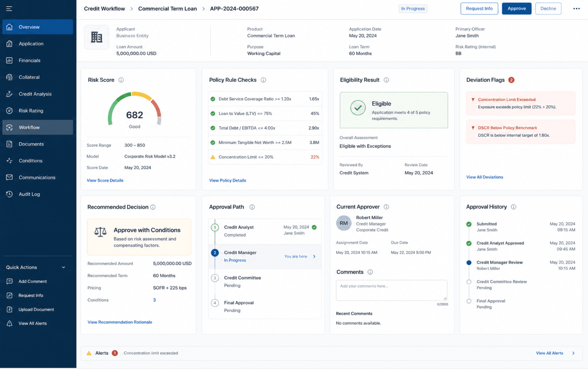Open the more options ellipsis menu
588x369 pixels.
(x=576, y=9)
